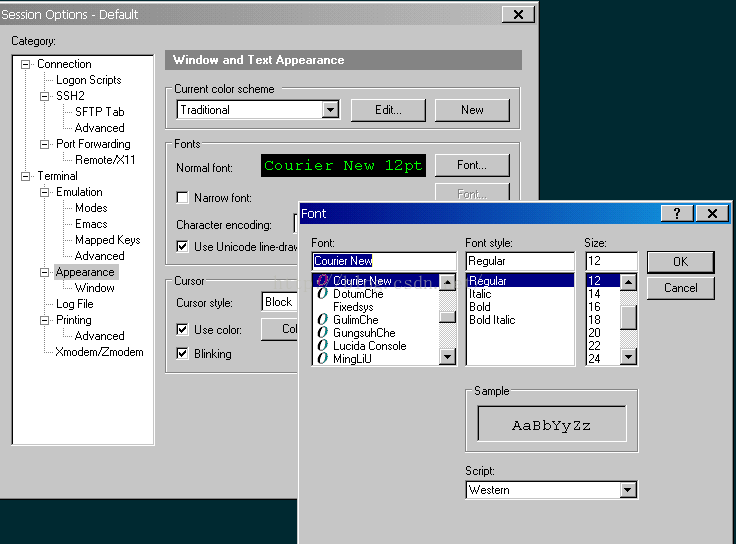Toggle the Blinking cursor checkbox
Screen dimensions: 736x544
pyautogui.click(x=182, y=353)
